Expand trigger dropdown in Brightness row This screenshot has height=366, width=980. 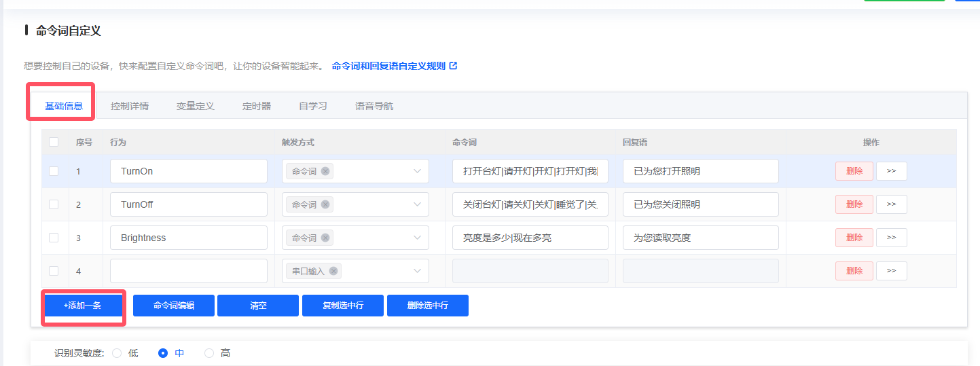[x=417, y=238]
